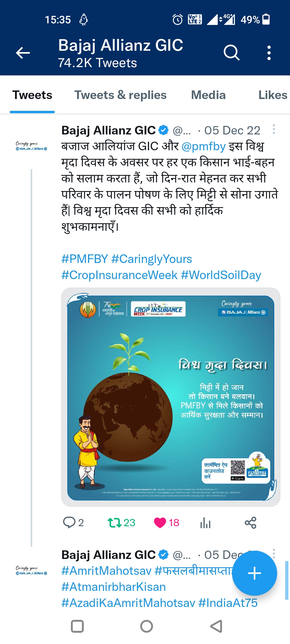Image resolution: width=290 pixels, height=644 pixels.
Task: Open the World Soil Day tweet image
Action: (x=171, y=397)
